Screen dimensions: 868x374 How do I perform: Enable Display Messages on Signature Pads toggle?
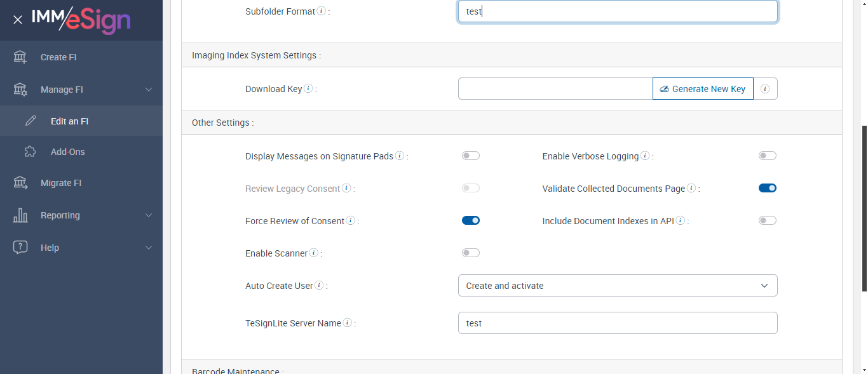tap(471, 156)
